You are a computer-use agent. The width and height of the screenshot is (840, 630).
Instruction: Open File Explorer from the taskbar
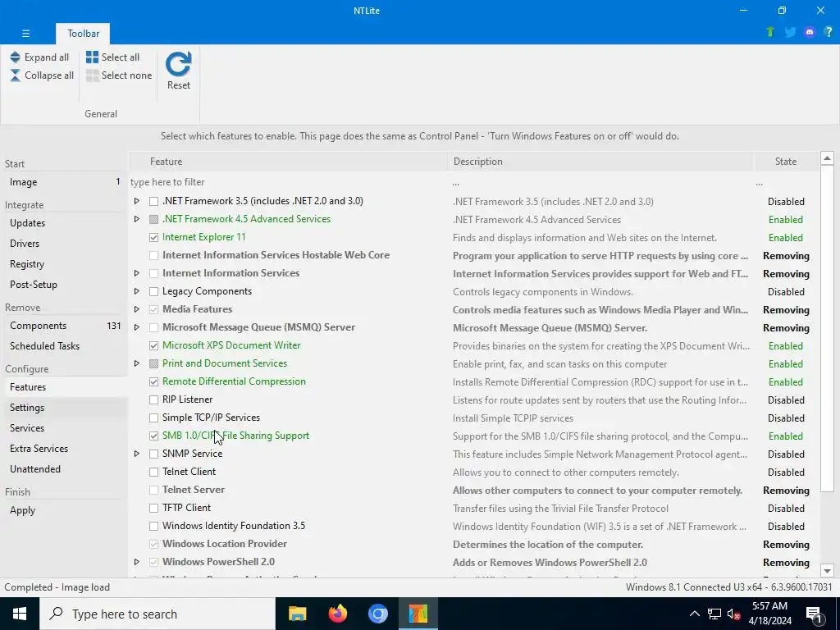(x=297, y=614)
